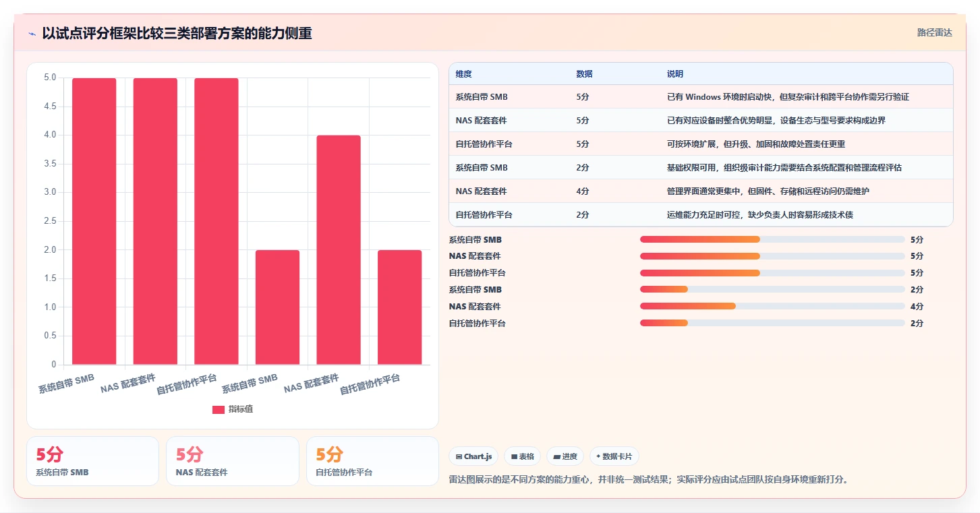The image size is (980, 513).
Task: Click the 维度 column header
Action: pyautogui.click(x=464, y=74)
